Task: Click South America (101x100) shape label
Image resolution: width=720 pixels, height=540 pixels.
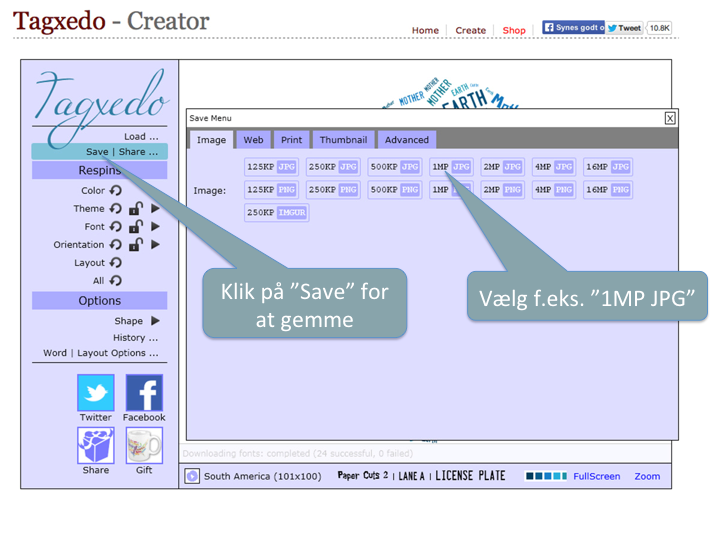Action: coord(263,476)
